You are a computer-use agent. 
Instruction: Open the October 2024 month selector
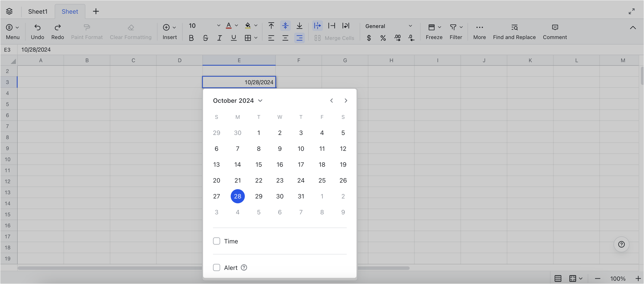238,101
